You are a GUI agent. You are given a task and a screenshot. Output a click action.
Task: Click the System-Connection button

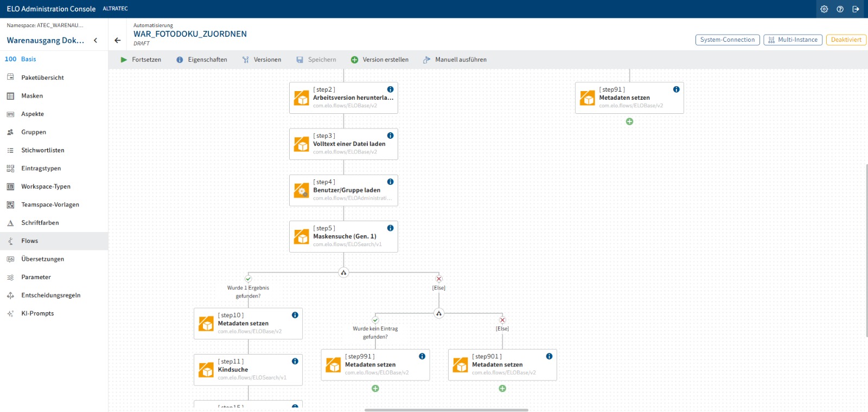click(727, 40)
